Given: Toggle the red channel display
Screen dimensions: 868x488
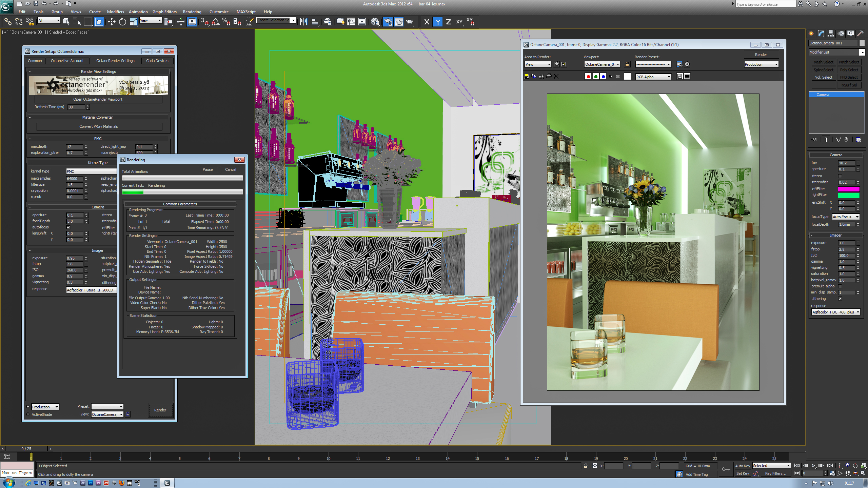Looking at the screenshot, I should [x=588, y=77].
